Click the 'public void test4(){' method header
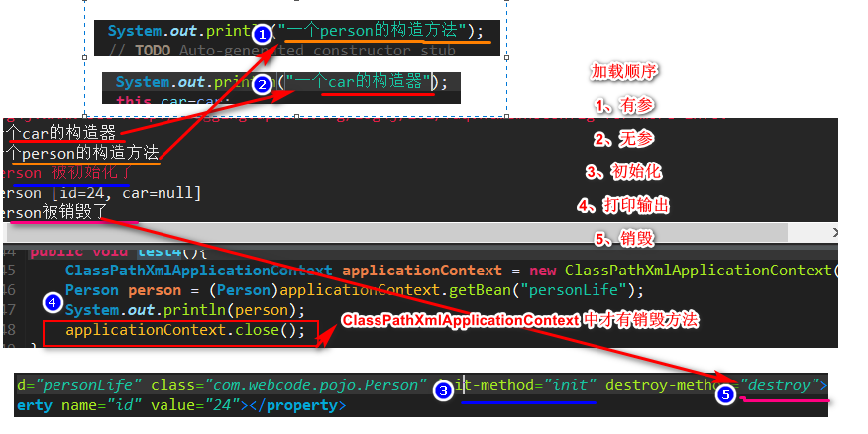This screenshot has width=868, height=434. (x=118, y=252)
